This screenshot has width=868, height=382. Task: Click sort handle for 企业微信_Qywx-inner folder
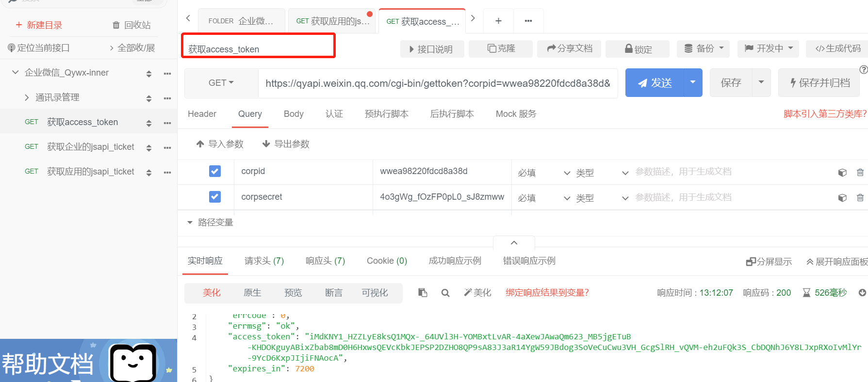coord(149,74)
